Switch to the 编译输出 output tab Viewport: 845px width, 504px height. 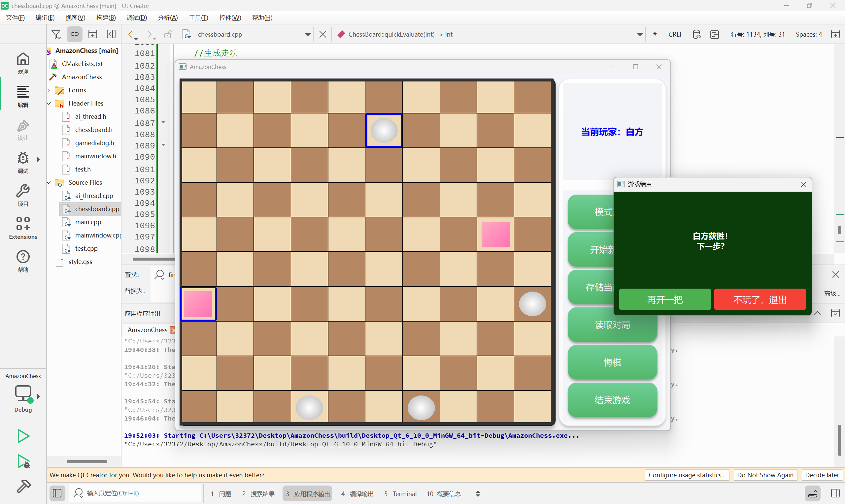[x=357, y=493]
